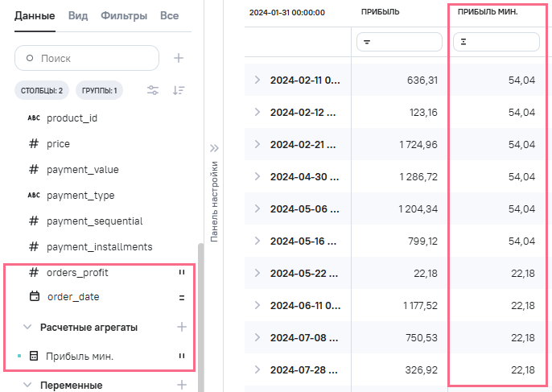Add a new item to Расчетные агрегаты
This screenshot has height=392, width=552.
182,327
